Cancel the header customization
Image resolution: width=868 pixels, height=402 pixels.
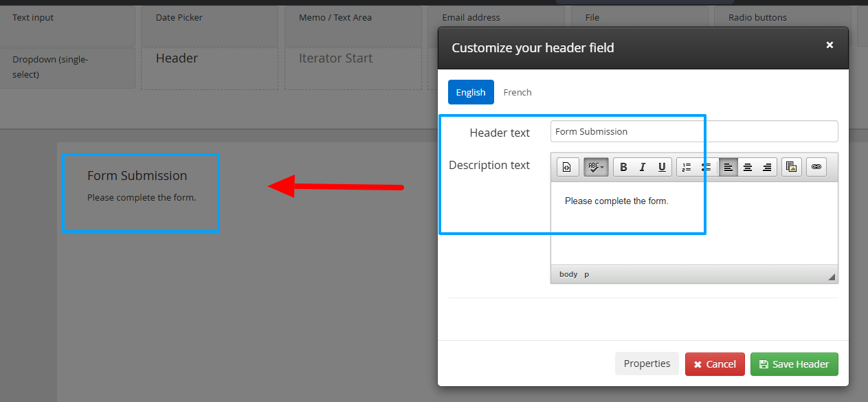tap(715, 364)
